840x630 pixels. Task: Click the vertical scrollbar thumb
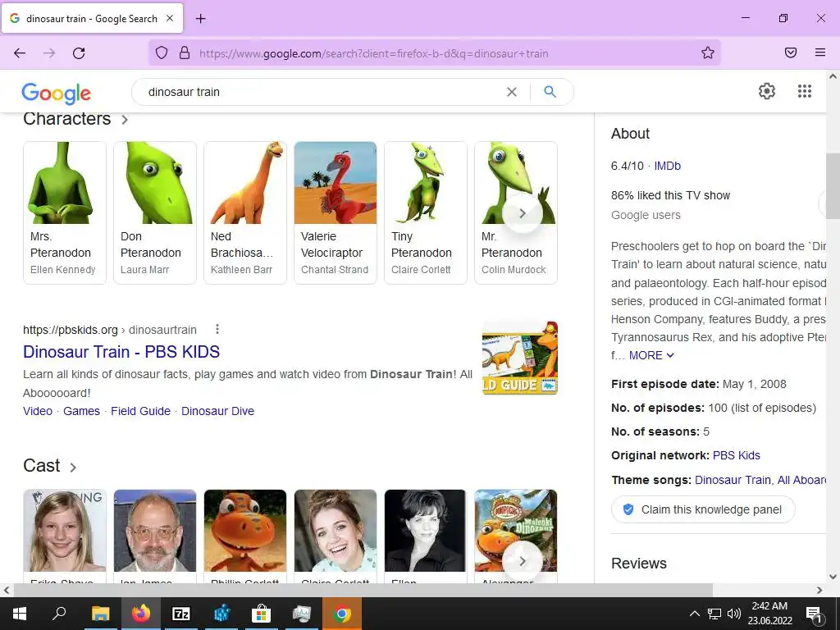(x=833, y=186)
